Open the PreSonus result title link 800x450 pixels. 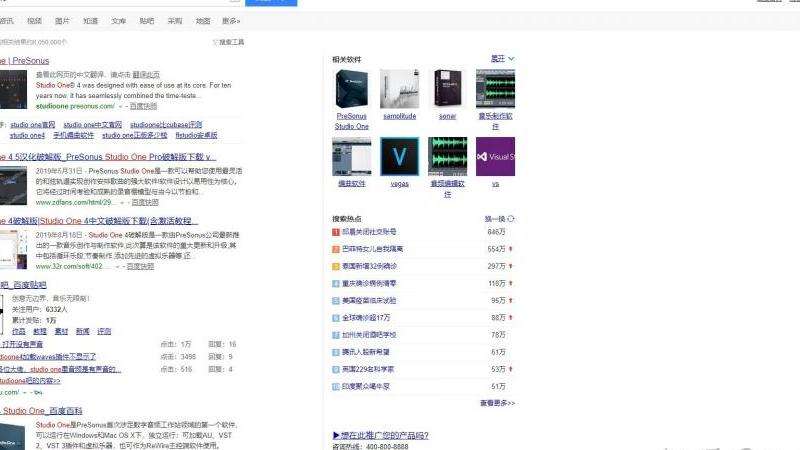click(24, 60)
